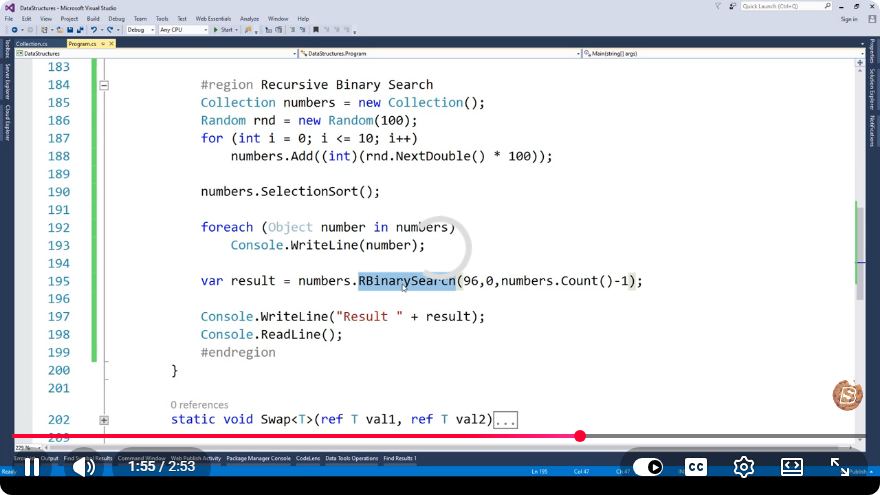
Task: Switch the player to theater mode
Action: 791,467
